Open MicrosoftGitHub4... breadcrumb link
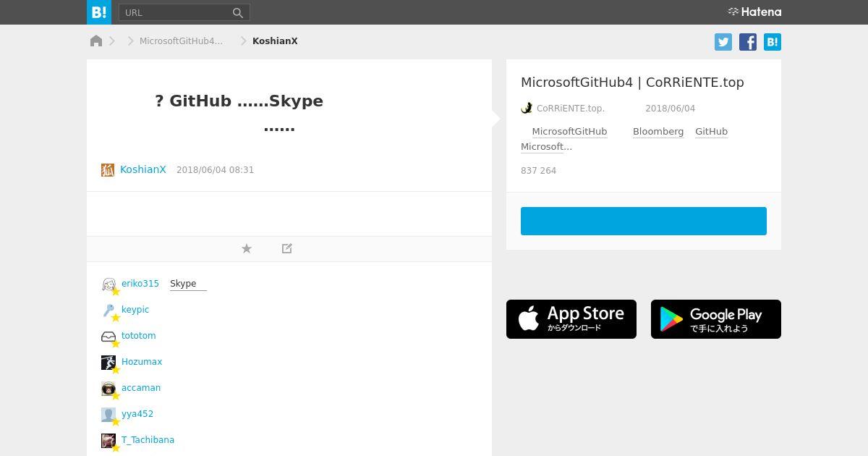868x456 pixels. 181,41
